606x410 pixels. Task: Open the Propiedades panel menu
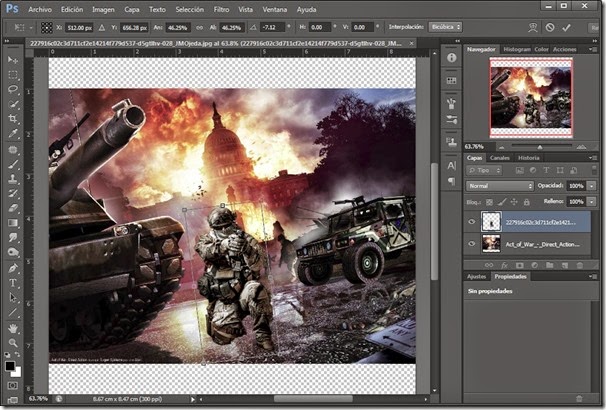(x=592, y=276)
